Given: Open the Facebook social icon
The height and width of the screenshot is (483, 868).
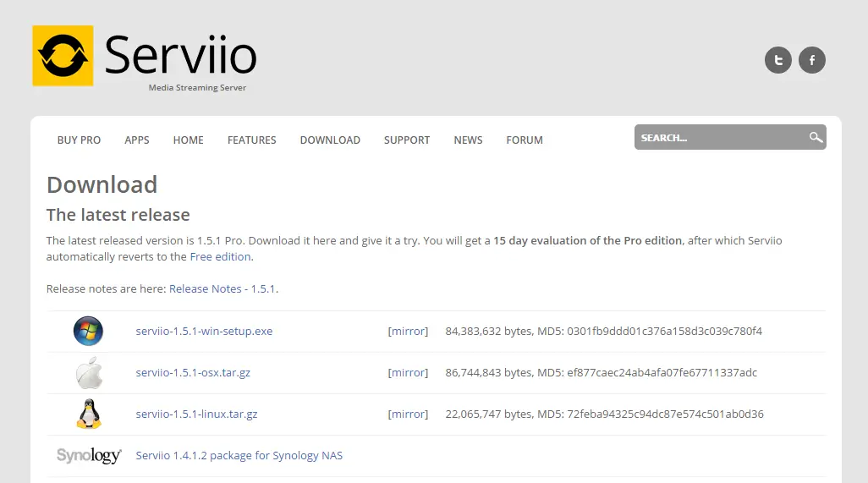Looking at the screenshot, I should [811, 60].
